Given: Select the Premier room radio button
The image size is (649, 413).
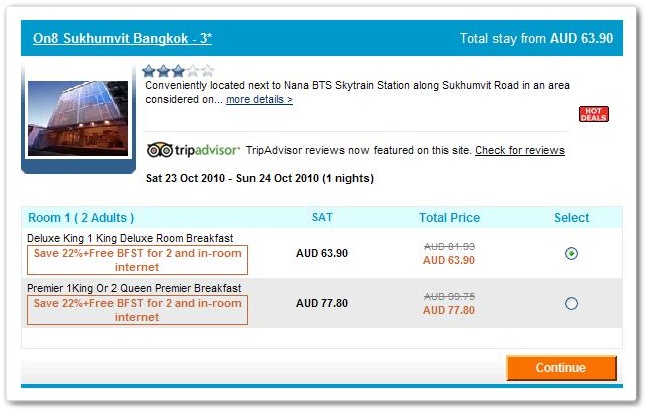Looking at the screenshot, I should [571, 304].
